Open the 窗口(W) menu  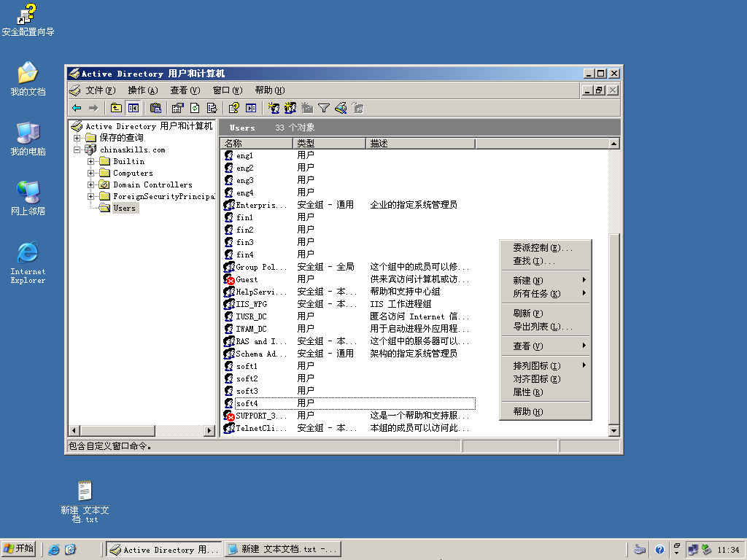coord(228,90)
